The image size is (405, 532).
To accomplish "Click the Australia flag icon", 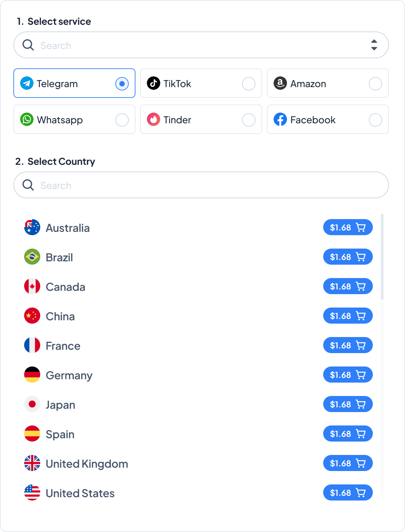I will coord(32,227).
